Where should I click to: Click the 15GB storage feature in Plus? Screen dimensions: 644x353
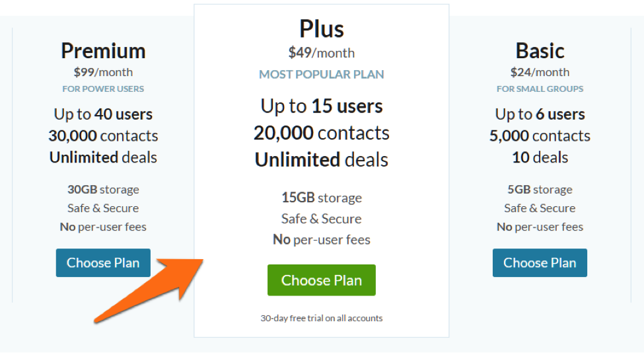[x=322, y=198]
